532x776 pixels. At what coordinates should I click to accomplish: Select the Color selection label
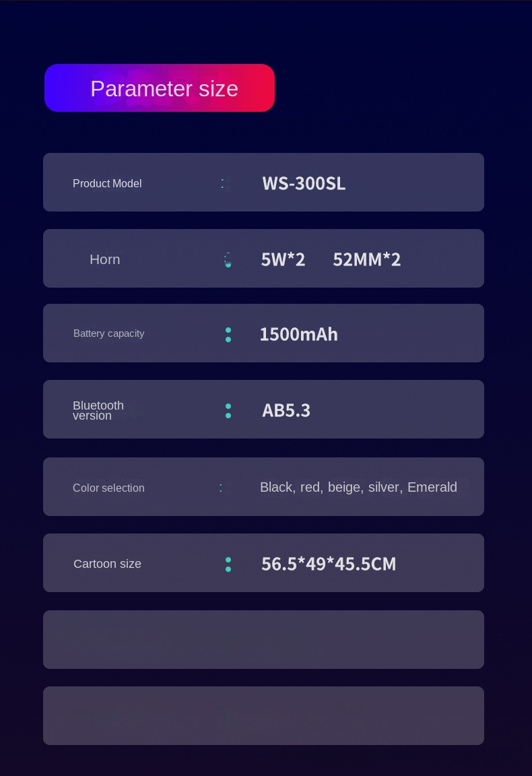[x=108, y=488]
